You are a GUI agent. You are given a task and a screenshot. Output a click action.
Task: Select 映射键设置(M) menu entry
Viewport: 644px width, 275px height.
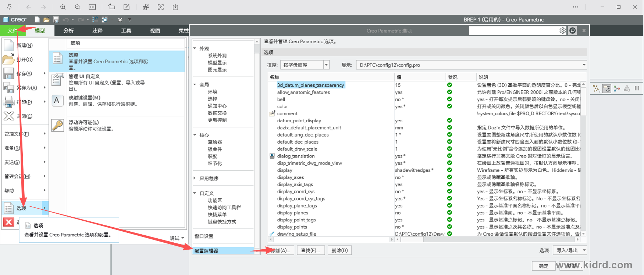[x=117, y=101]
